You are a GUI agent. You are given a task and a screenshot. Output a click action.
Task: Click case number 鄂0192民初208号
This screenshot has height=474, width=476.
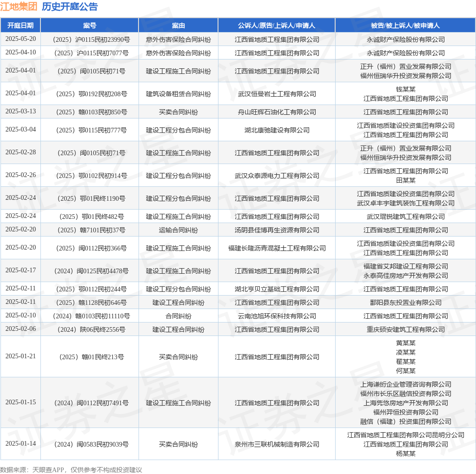click(92, 94)
